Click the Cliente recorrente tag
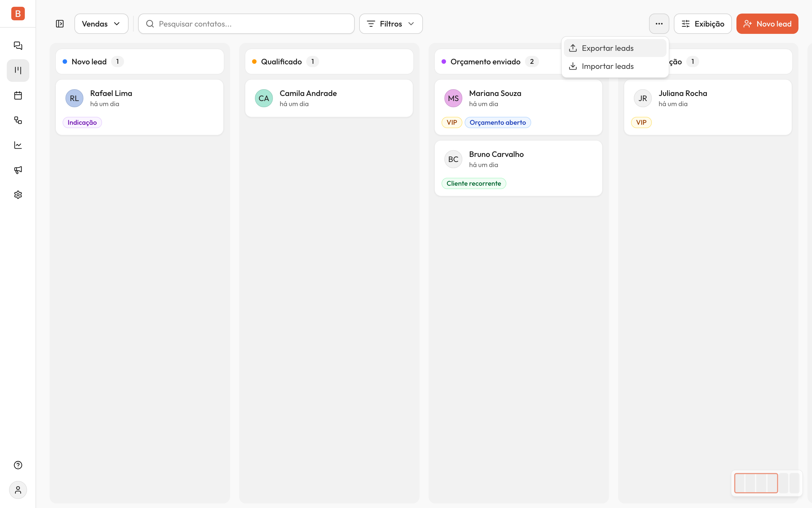Image resolution: width=812 pixels, height=508 pixels. [x=473, y=183]
